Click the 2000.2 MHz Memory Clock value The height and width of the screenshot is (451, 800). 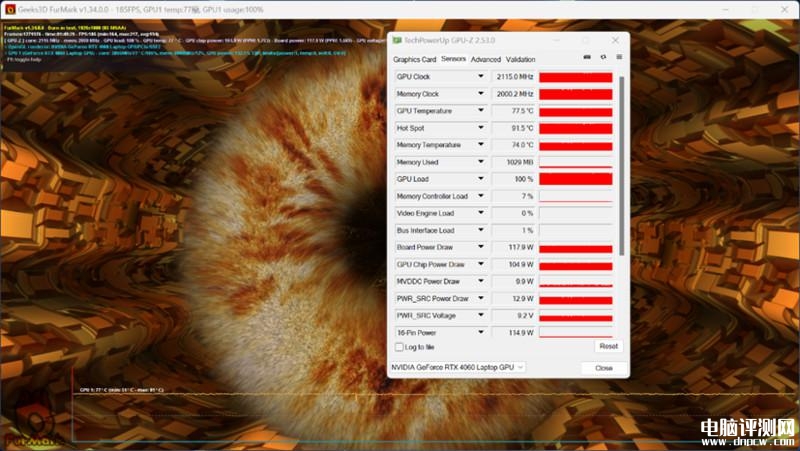pos(513,94)
